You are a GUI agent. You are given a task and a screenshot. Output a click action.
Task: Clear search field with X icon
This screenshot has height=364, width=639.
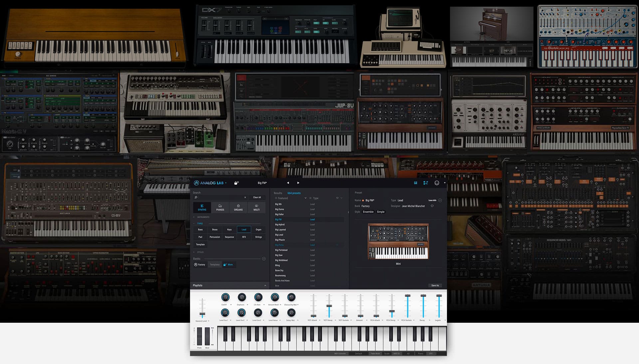click(245, 198)
